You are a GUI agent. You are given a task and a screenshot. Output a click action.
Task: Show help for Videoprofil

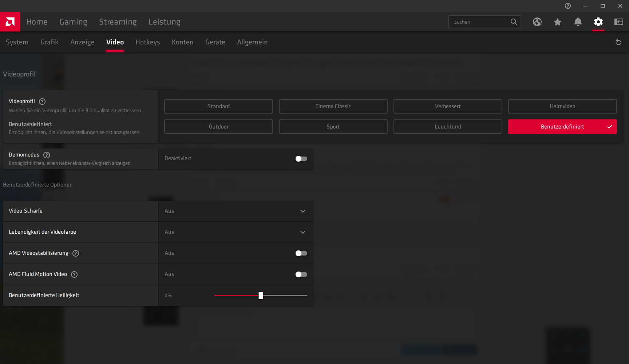[x=42, y=102]
